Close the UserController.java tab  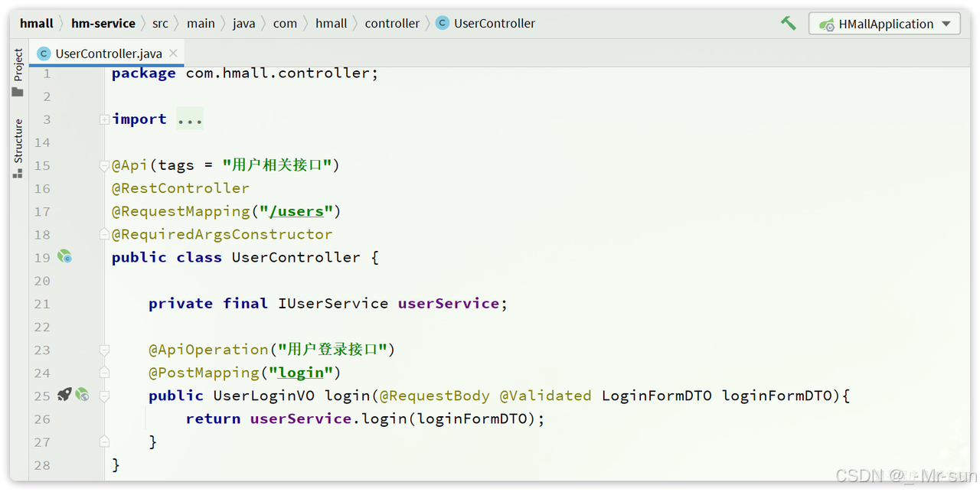(173, 53)
